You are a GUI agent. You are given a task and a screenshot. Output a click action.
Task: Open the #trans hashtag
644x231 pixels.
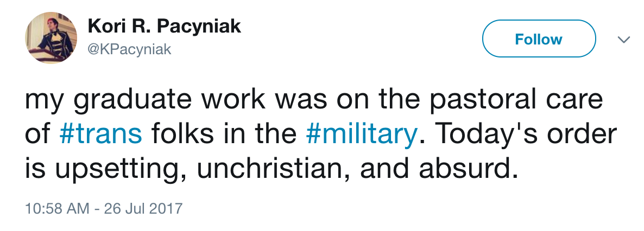point(100,135)
